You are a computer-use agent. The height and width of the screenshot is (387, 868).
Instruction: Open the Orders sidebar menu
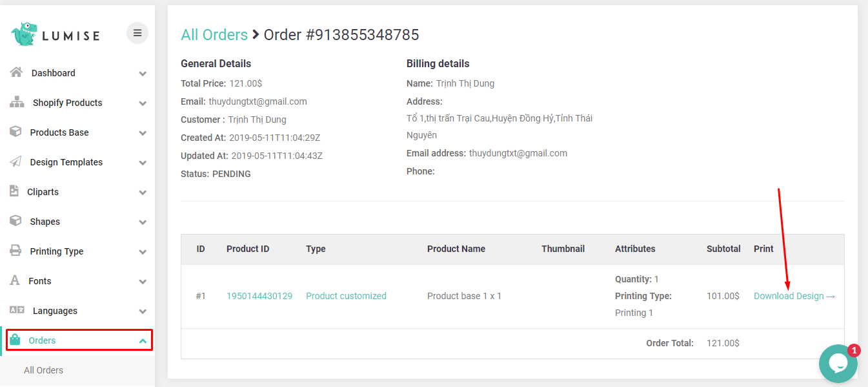(43, 340)
